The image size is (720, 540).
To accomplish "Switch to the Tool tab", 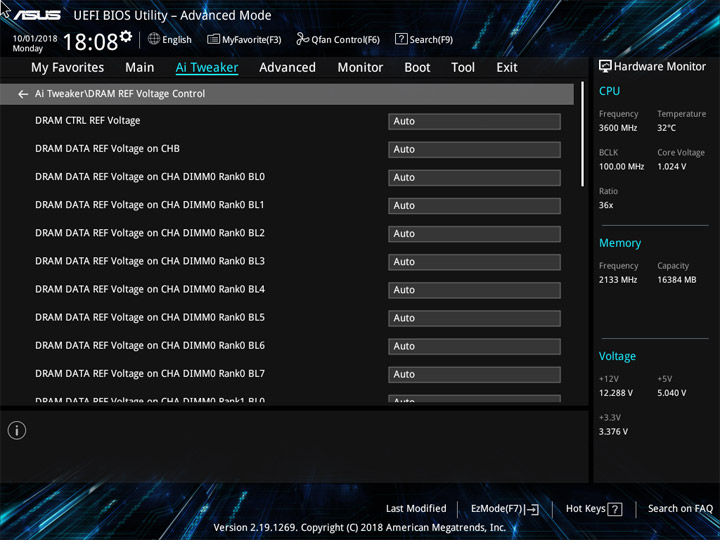I will pos(463,68).
